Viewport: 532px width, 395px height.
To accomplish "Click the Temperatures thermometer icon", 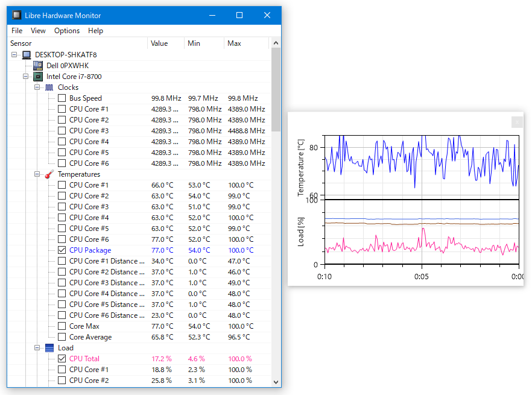I will 49,174.
